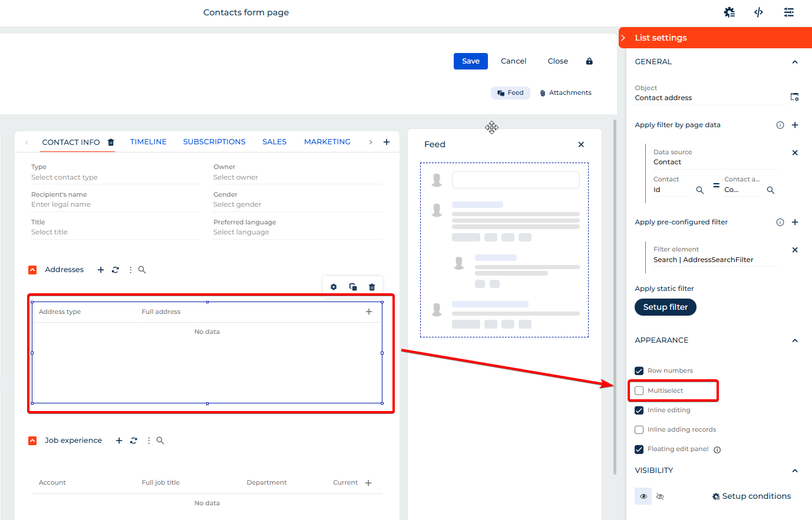Refresh the Job experience list
The width and height of the screenshot is (812, 520).
[134, 440]
